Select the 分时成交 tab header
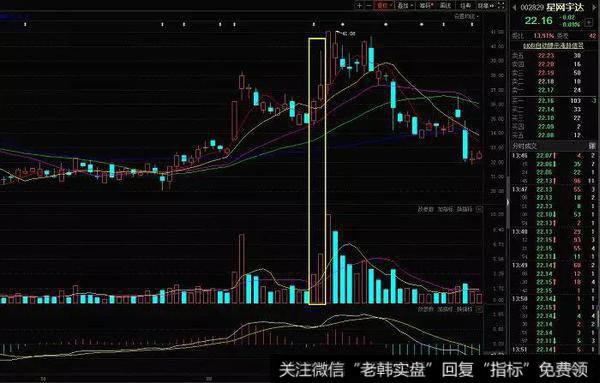This screenshot has width=600, height=383. tap(525, 146)
